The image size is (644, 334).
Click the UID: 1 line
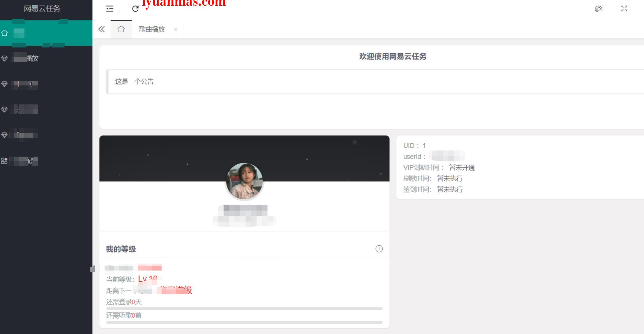[x=415, y=146]
